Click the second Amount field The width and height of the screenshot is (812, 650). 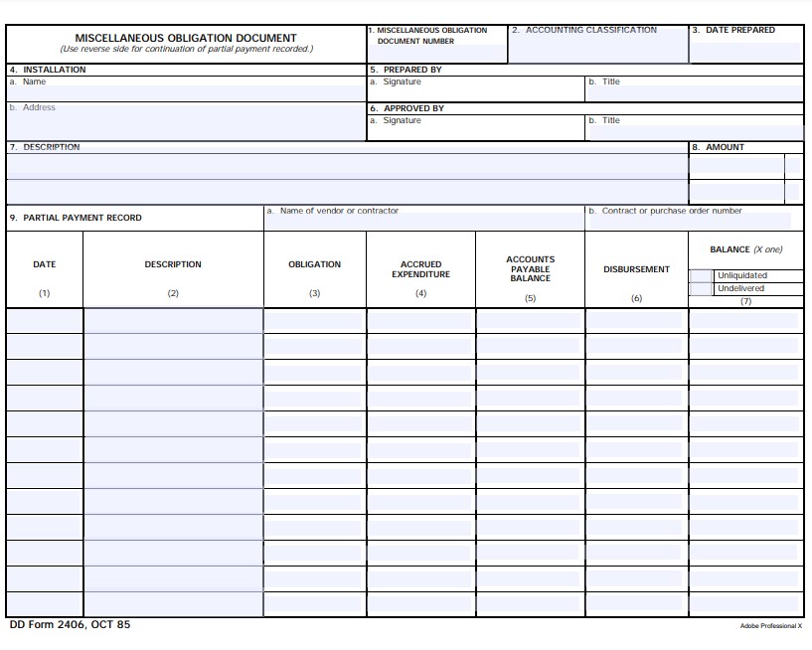pyautogui.click(x=736, y=192)
